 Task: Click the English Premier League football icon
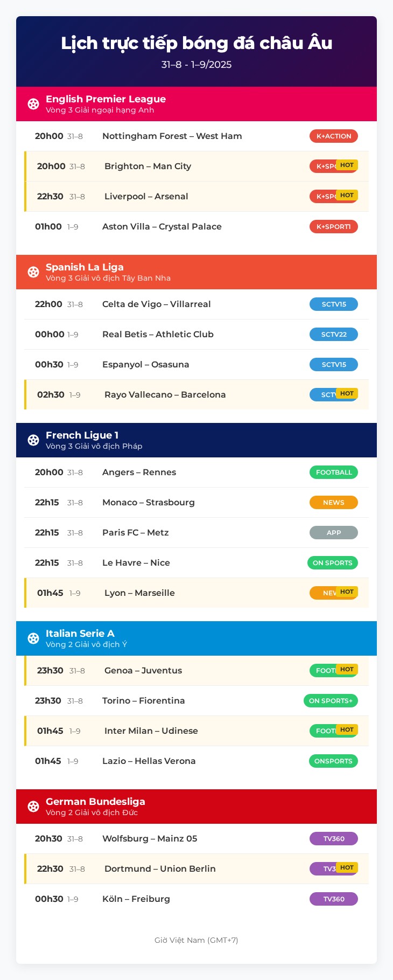[33, 104]
